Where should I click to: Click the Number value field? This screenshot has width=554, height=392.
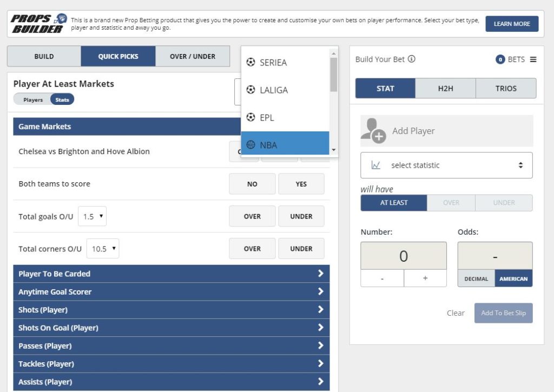tap(404, 256)
